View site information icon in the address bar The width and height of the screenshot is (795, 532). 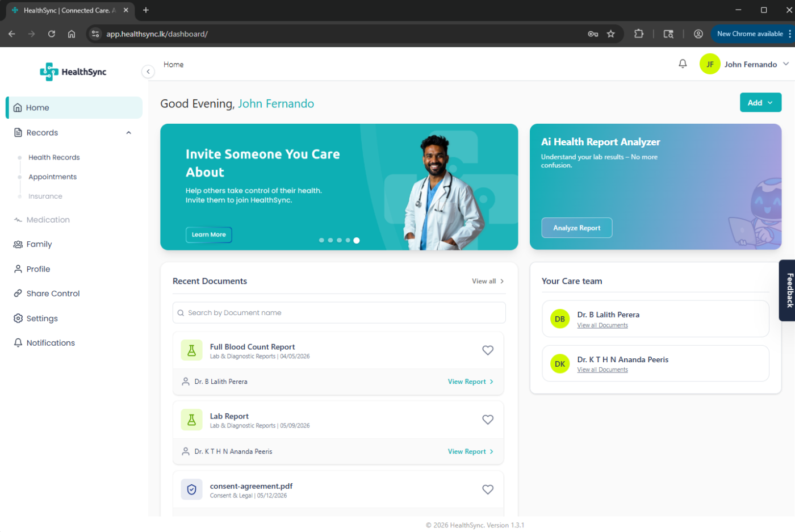click(95, 34)
